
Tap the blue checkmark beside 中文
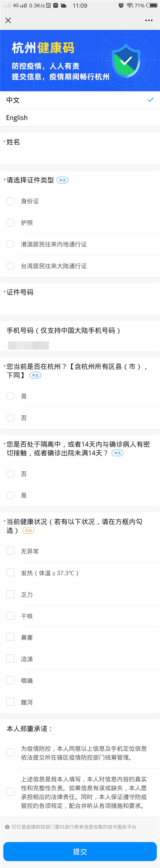(151, 100)
